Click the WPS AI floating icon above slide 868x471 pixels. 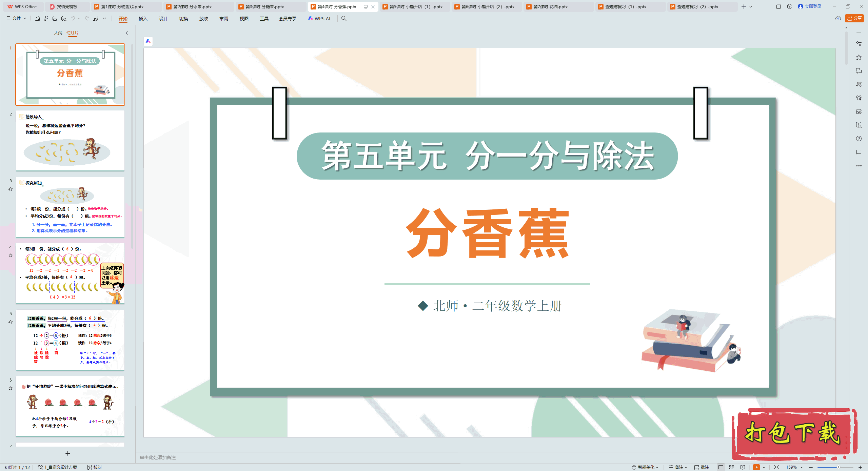148,41
